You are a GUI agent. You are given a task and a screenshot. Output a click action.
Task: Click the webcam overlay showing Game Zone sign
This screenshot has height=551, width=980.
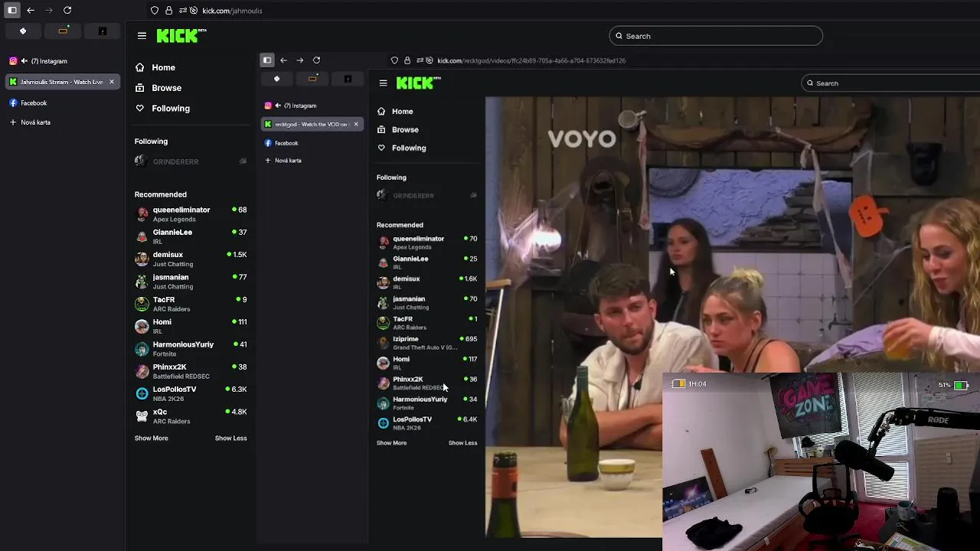pos(821,462)
